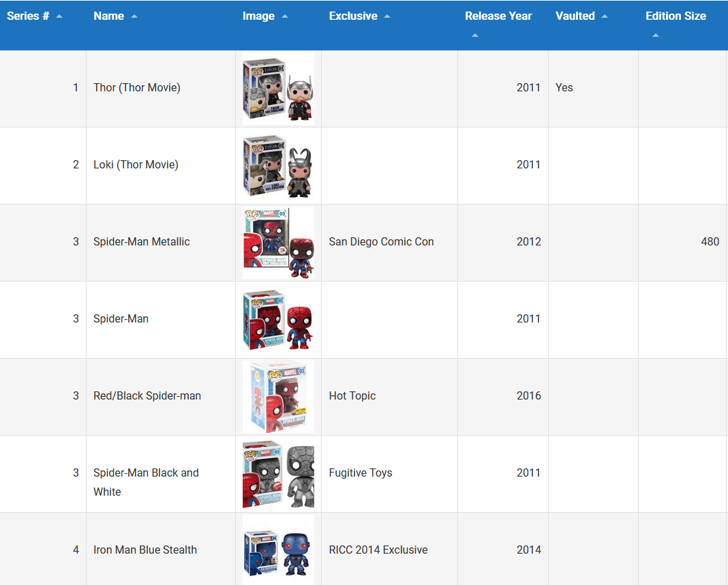Click series number 4 in Iron Man row

pyautogui.click(x=76, y=550)
